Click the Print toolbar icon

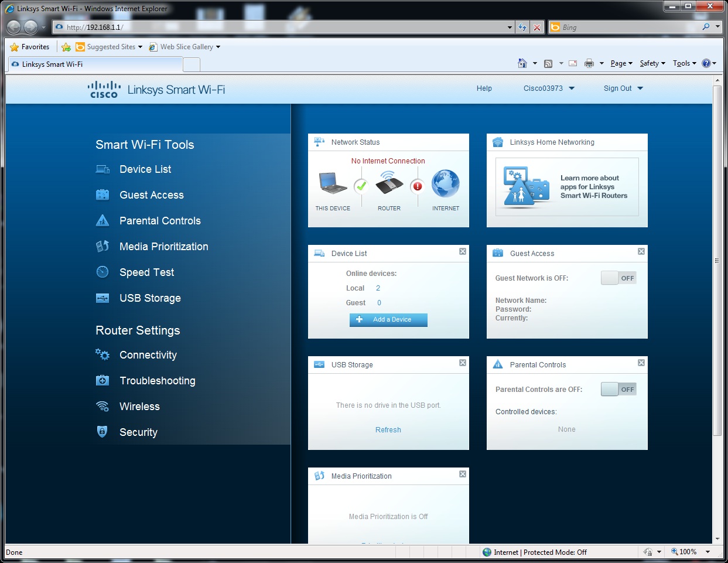click(x=589, y=63)
